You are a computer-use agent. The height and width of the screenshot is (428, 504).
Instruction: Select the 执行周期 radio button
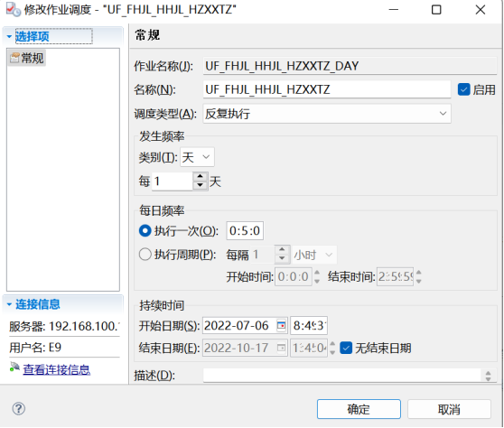(145, 255)
